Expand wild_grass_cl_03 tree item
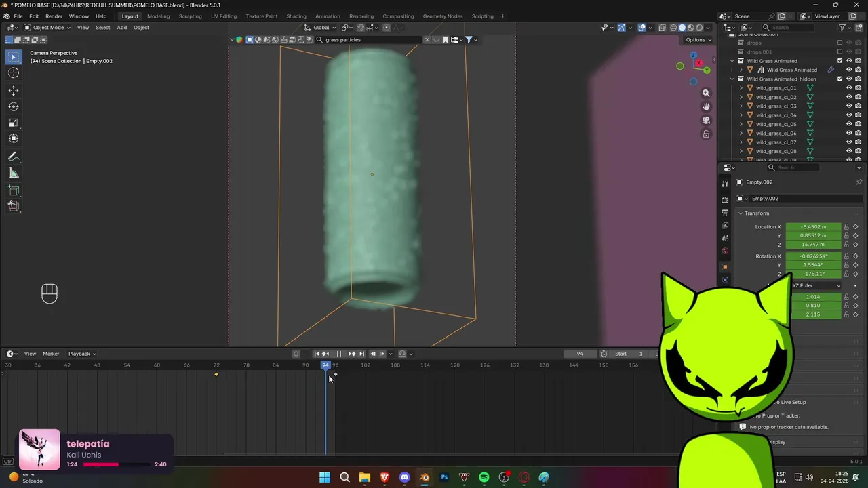Image resolution: width=868 pixels, height=488 pixels. 741,106
